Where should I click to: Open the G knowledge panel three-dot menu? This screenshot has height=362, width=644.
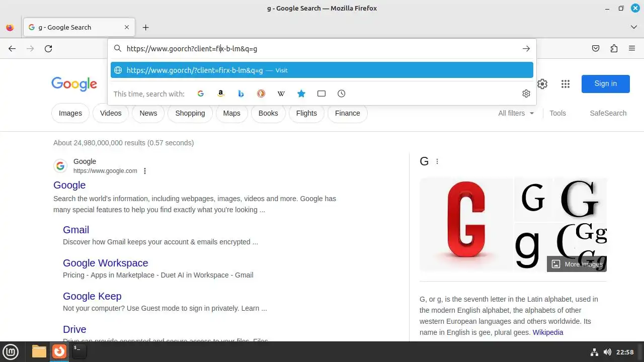click(437, 161)
